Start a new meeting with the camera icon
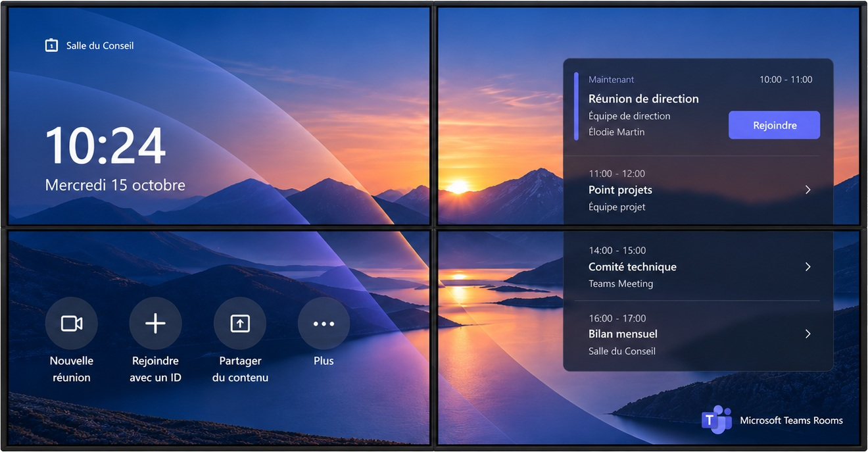The image size is (868, 452). click(72, 323)
